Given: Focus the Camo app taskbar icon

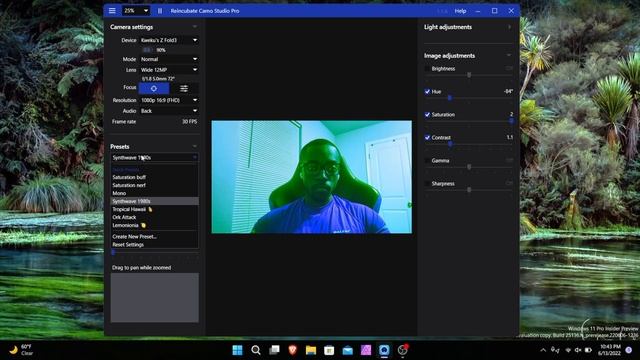Looking at the screenshot, I should 384,350.
